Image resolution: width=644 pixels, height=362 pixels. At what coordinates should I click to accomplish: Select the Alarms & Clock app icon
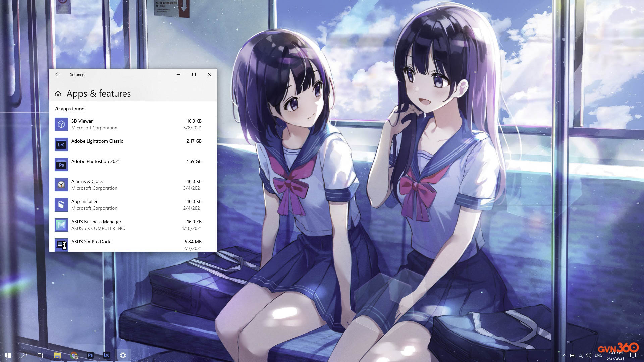(x=61, y=185)
